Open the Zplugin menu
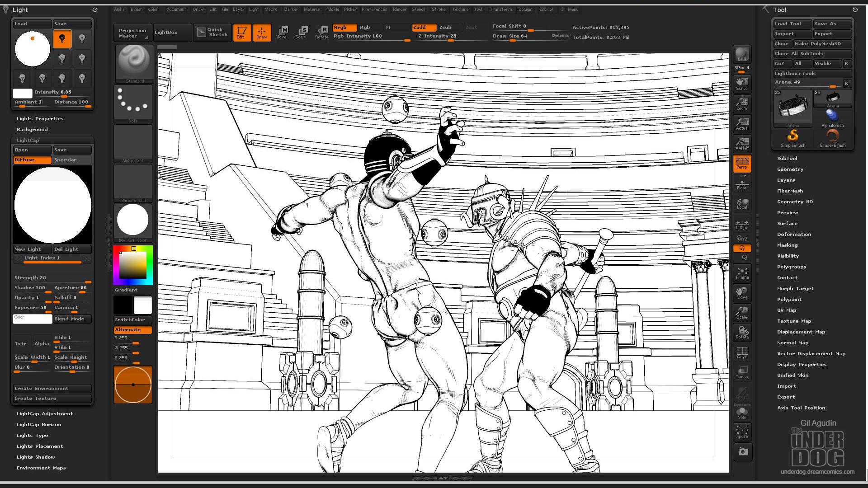Viewport: 868px width, 488px height. (525, 9)
